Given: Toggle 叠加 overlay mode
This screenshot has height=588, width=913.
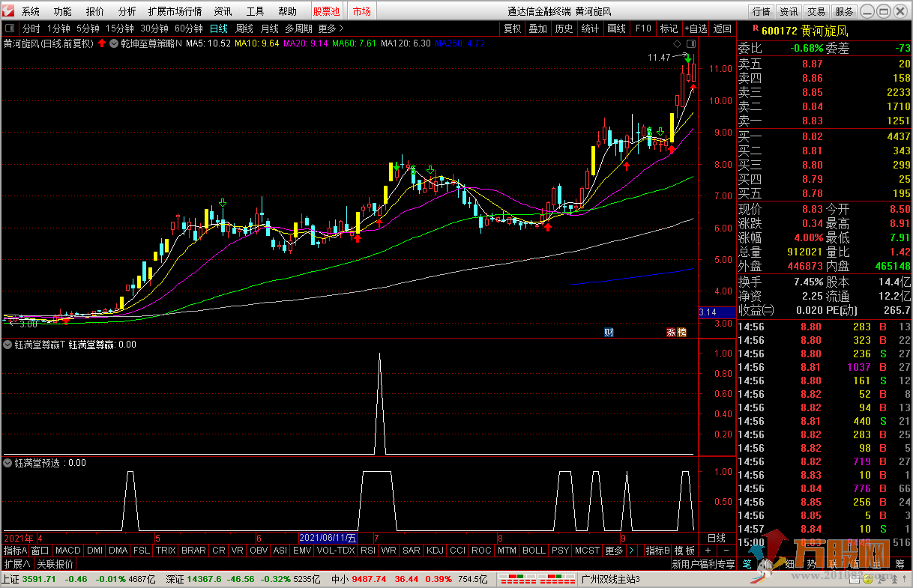Looking at the screenshot, I should 537,28.
